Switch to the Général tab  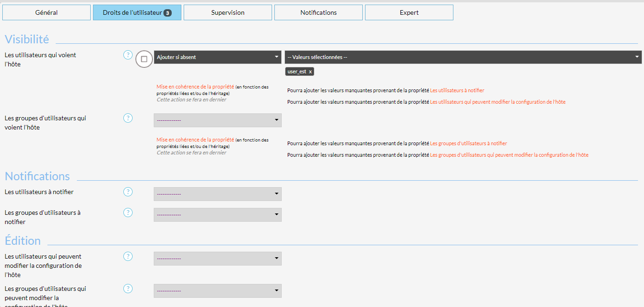click(x=46, y=12)
